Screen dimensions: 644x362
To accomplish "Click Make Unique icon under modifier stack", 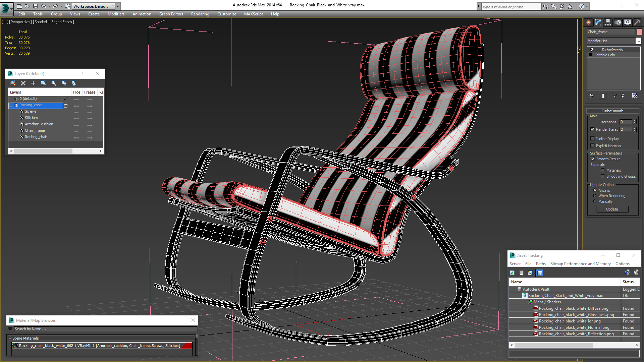I will [614, 96].
